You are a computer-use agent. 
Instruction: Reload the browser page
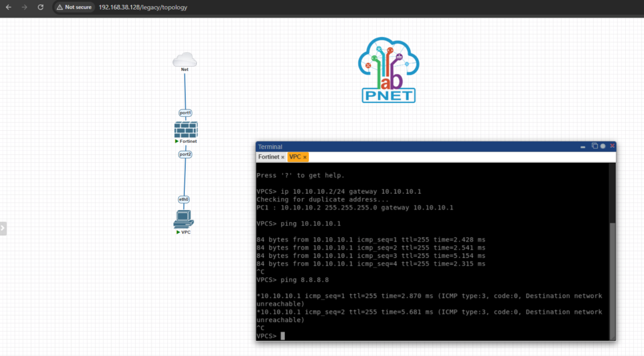coord(40,7)
